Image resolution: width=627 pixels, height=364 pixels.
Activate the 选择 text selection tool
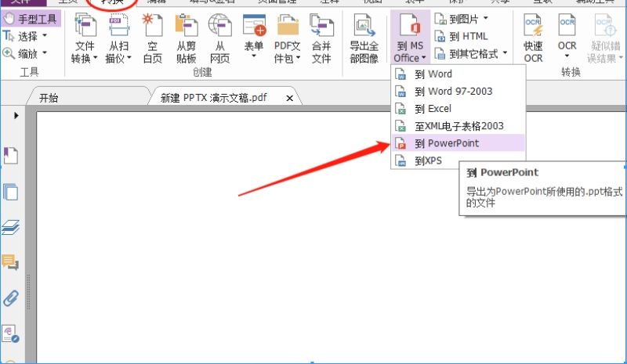[x=21, y=36]
